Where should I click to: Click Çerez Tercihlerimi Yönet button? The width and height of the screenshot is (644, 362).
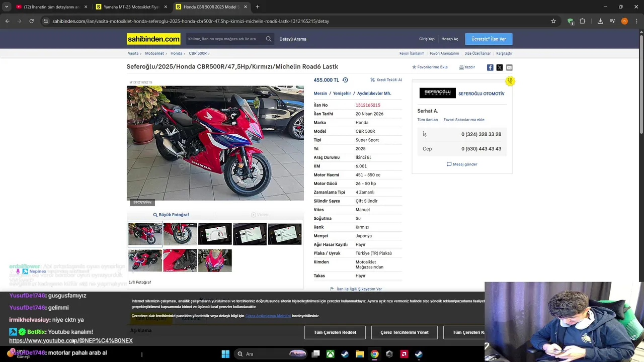click(x=405, y=332)
